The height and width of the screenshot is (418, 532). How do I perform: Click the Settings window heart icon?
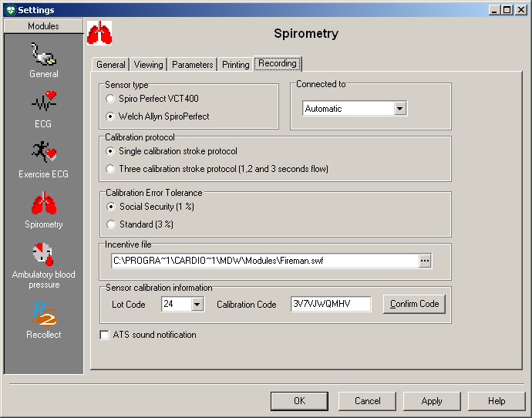pyautogui.click(x=11, y=10)
